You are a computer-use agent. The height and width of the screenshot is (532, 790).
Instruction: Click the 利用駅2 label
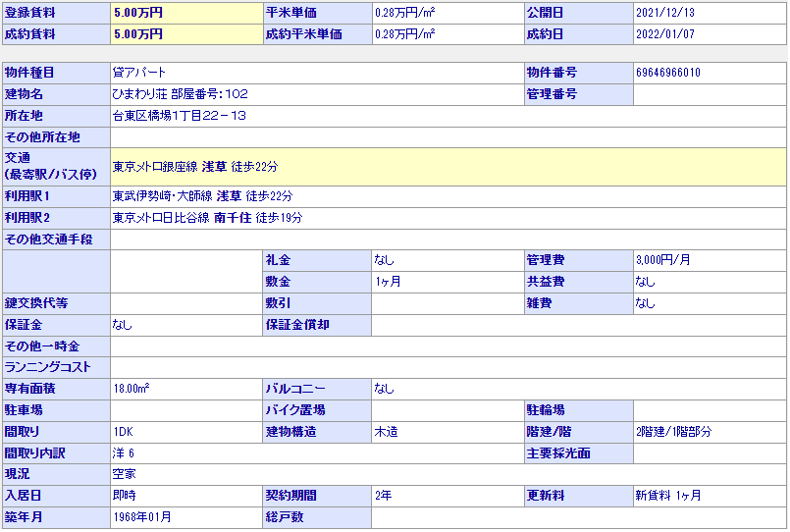(x=27, y=218)
